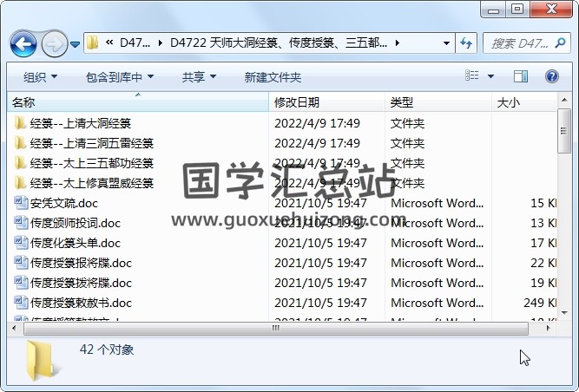Click the 22 KB size cell
The height and width of the screenshot is (392, 579).
pos(543,263)
